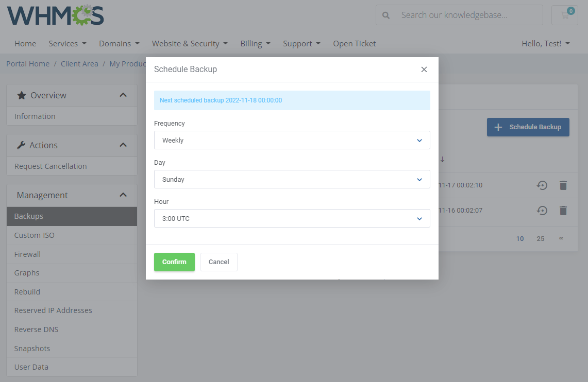Toggle the column sort arrow
Screen dimensions: 588x382
442,160
